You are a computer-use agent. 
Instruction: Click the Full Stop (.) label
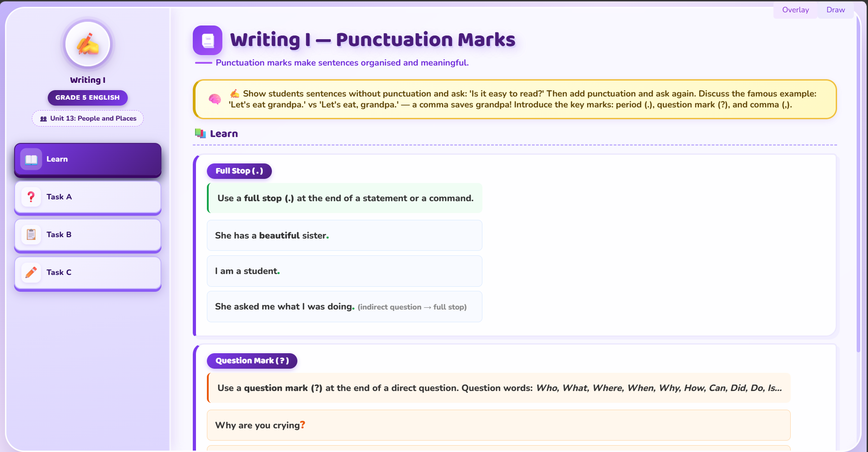point(239,171)
